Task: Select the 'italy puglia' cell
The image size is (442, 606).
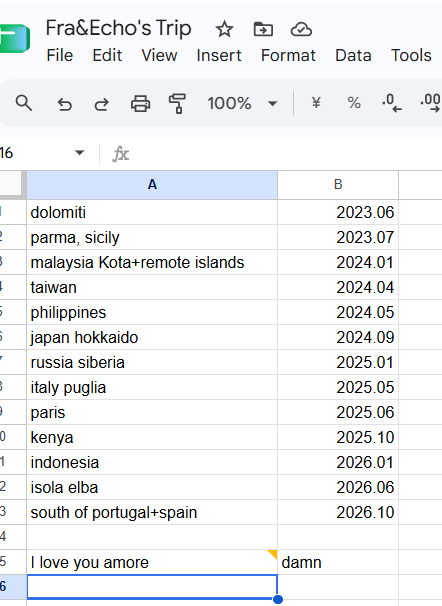Action: pos(152,387)
